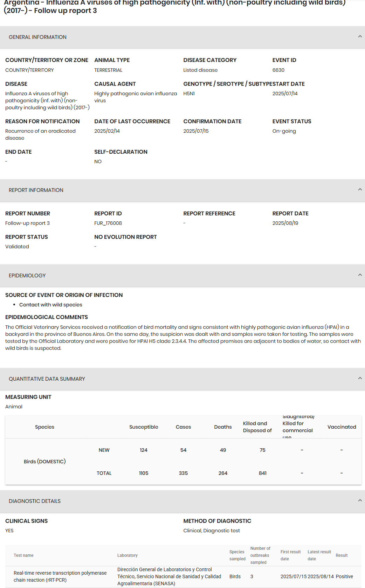This screenshot has width=365, height=588.
Task: Click the RT-PCR test name row
Action: [60, 576]
